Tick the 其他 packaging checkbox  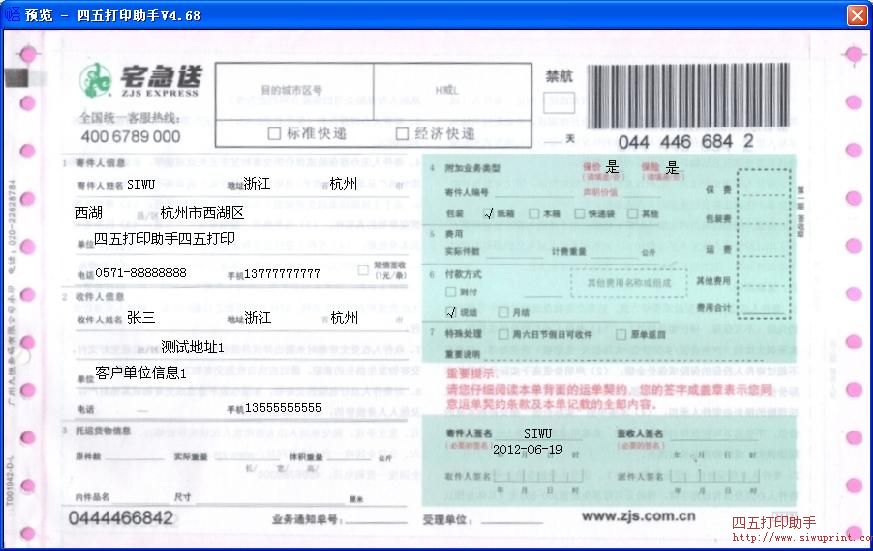point(632,213)
